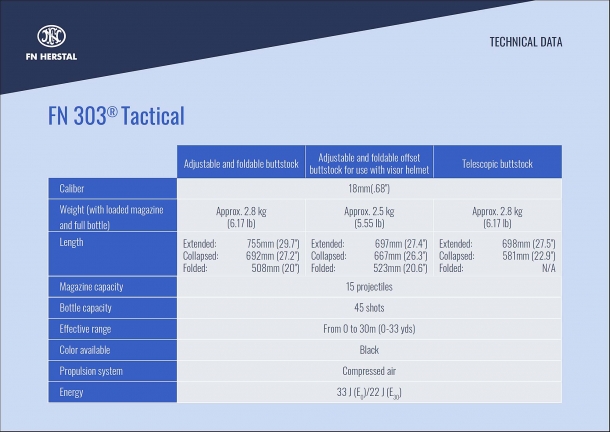
Task: Select the 697mm (27.4") extended length
Action: click(x=401, y=244)
